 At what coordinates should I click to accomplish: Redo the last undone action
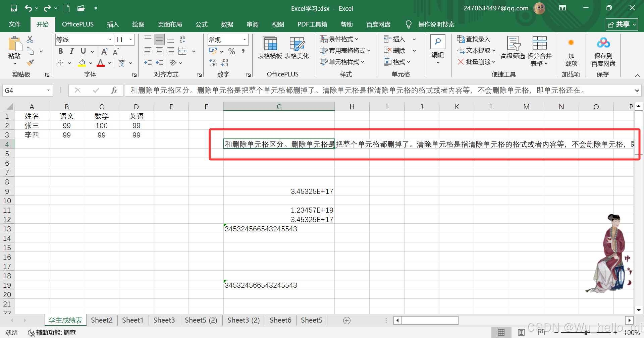tap(47, 8)
